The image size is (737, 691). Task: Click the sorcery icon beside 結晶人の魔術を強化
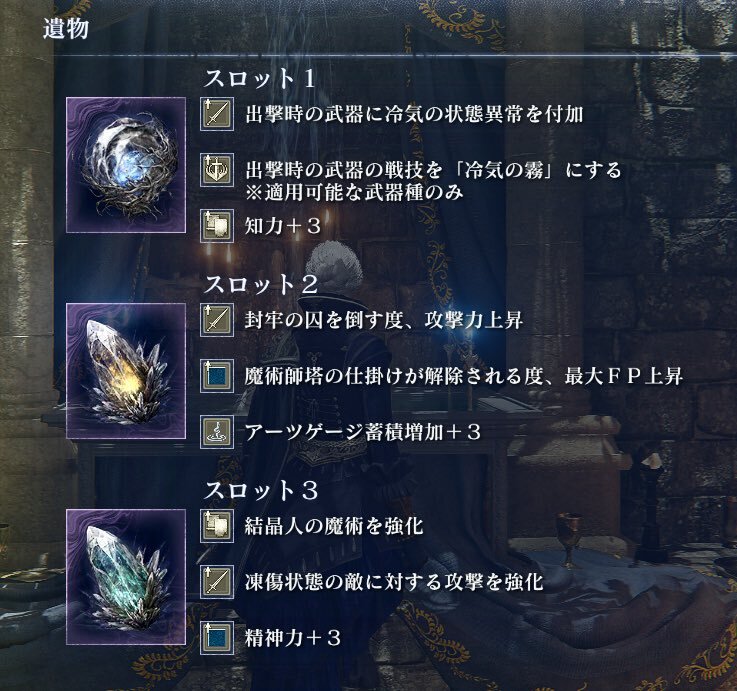pos(217,526)
